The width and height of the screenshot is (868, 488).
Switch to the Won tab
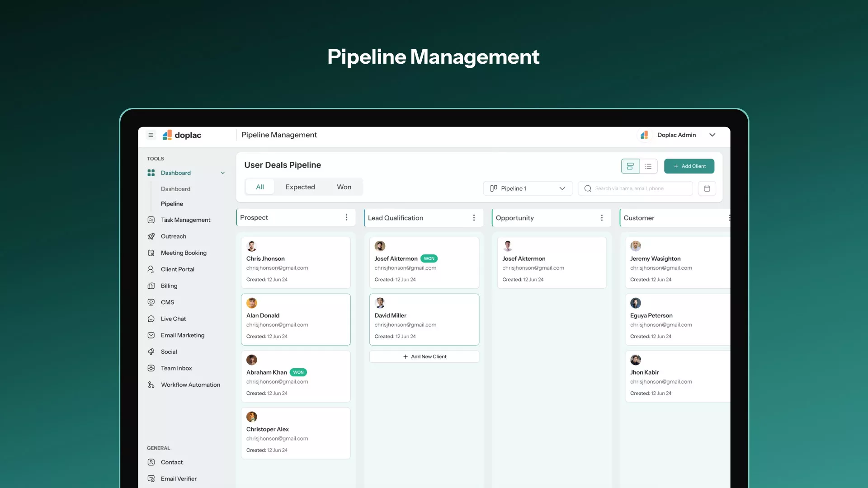click(344, 187)
